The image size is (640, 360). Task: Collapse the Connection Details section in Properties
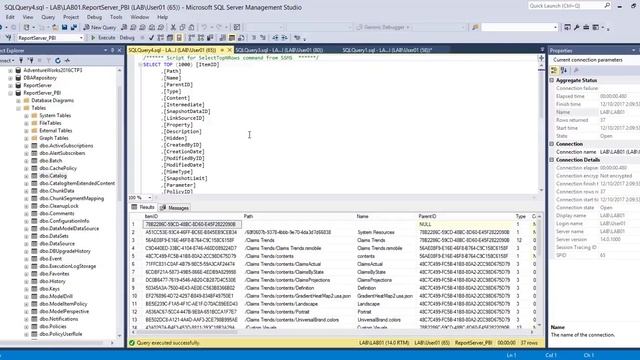(552, 160)
